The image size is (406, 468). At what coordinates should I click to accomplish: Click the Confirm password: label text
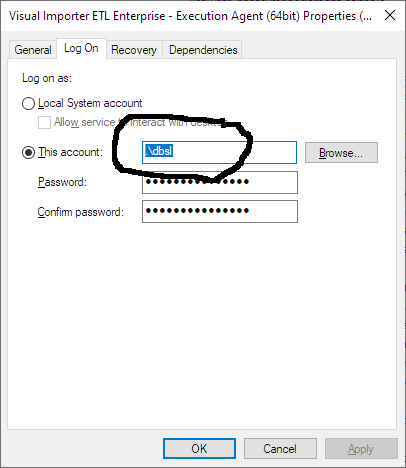pos(81,212)
